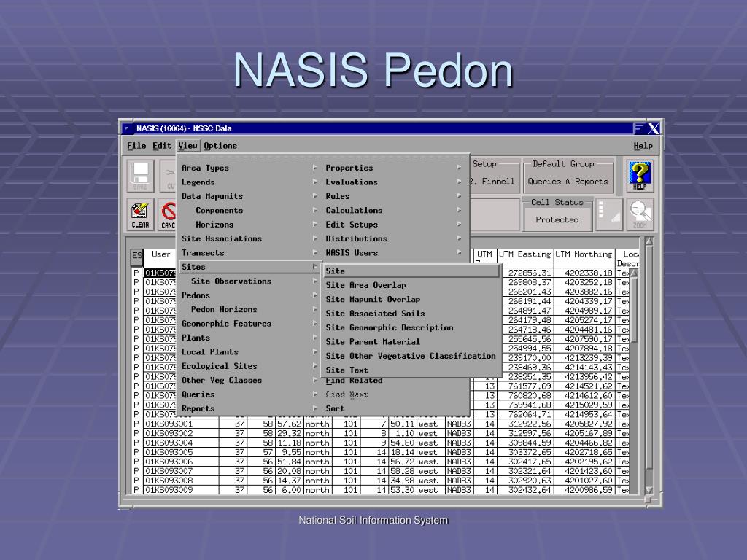This screenshot has width=747, height=560.
Task: Click the User column header
Action: [161, 259]
